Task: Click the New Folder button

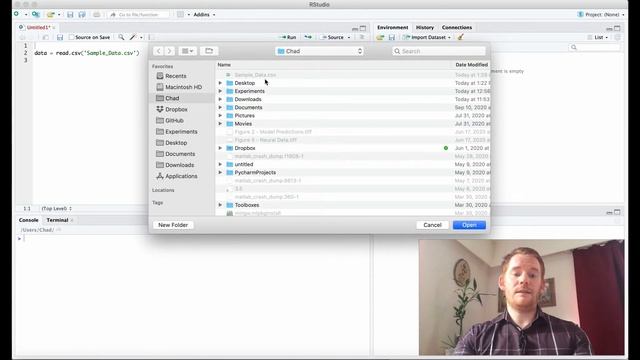Action: [173, 225]
